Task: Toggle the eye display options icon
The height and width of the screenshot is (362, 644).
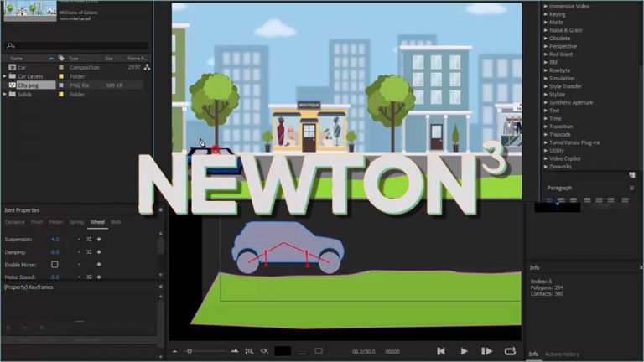Action: pyautogui.click(x=264, y=351)
